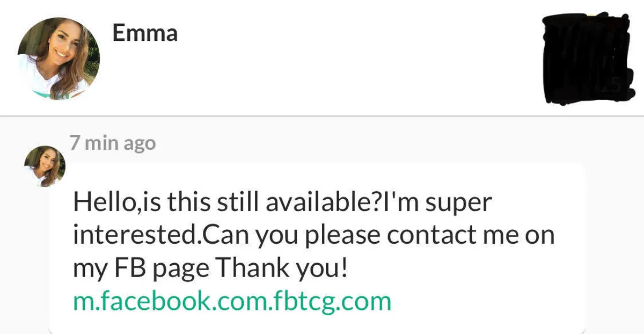Click the word "min" in the timestamp
The width and height of the screenshot is (644, 334).
(102, 143)
